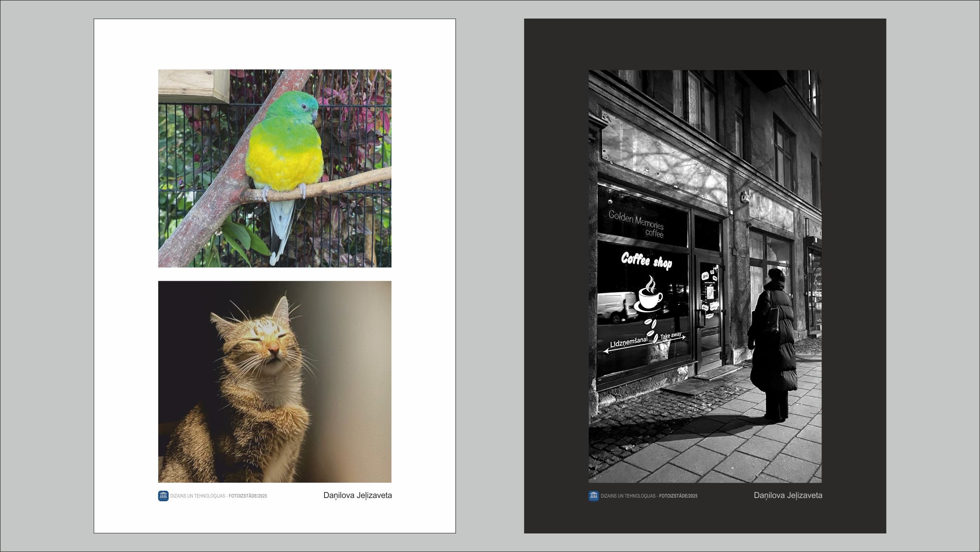Click the 'Coffee shop' window lettering

[646, 260]
